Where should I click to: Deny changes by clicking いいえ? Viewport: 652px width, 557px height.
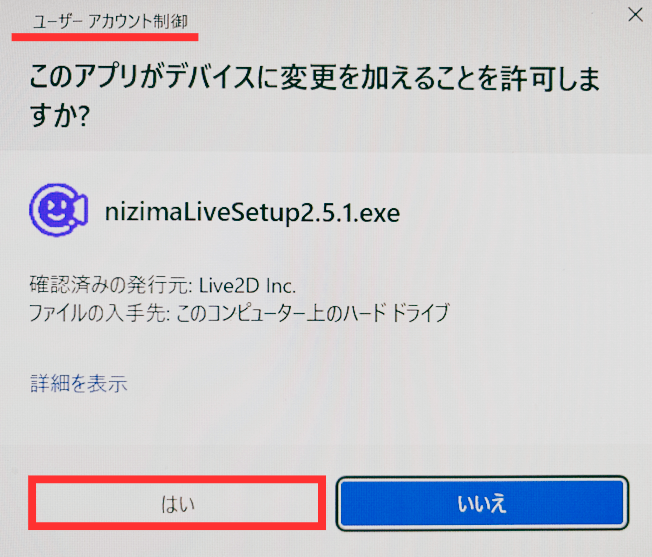click(482, 503)
